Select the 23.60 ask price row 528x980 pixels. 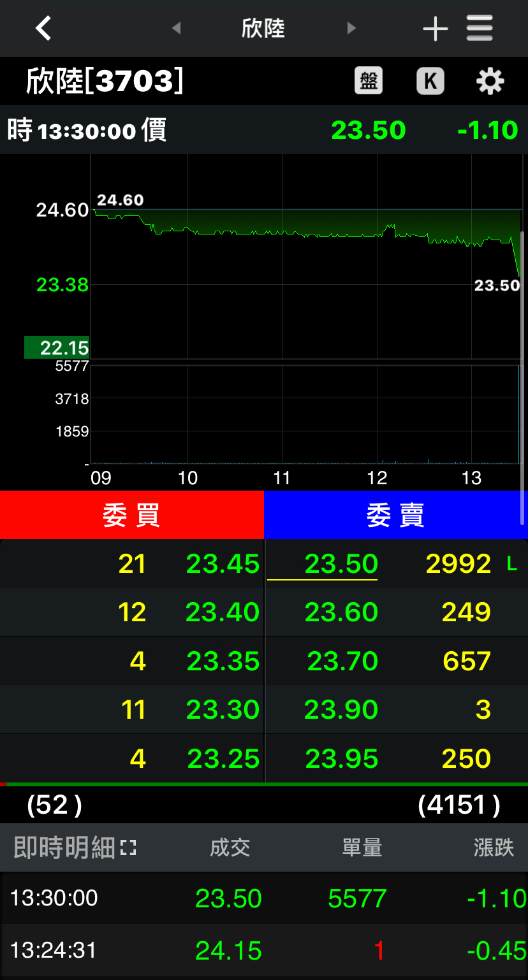(x=341, y=612)
